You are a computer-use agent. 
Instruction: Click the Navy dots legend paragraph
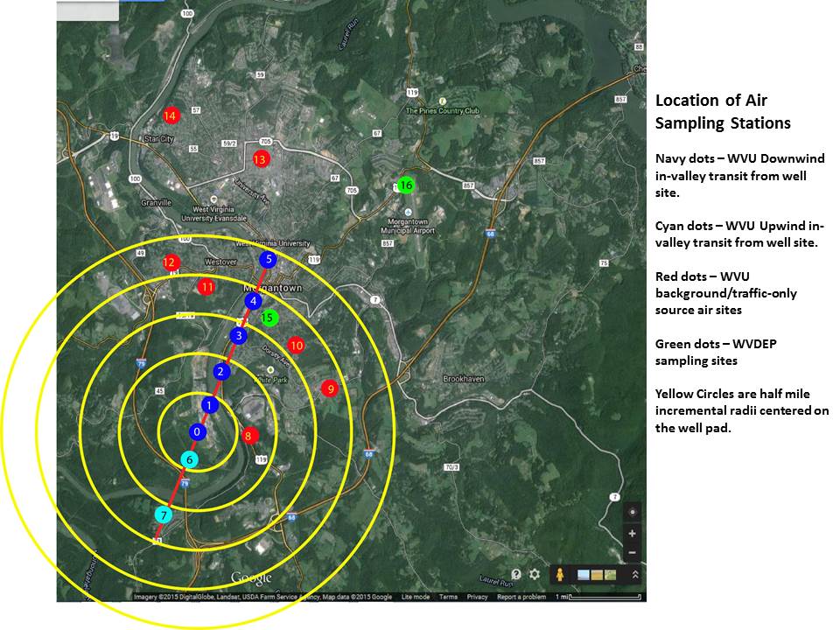[x=740, y=176]
